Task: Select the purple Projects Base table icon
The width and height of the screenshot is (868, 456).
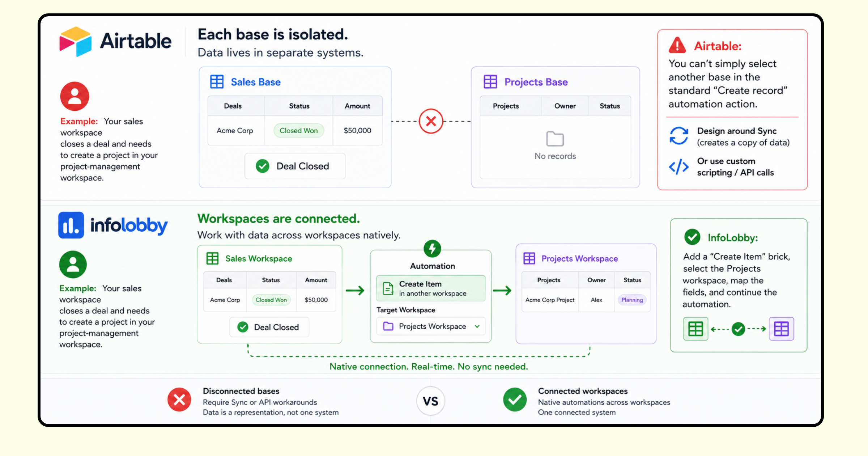Action: coord(490,82)
